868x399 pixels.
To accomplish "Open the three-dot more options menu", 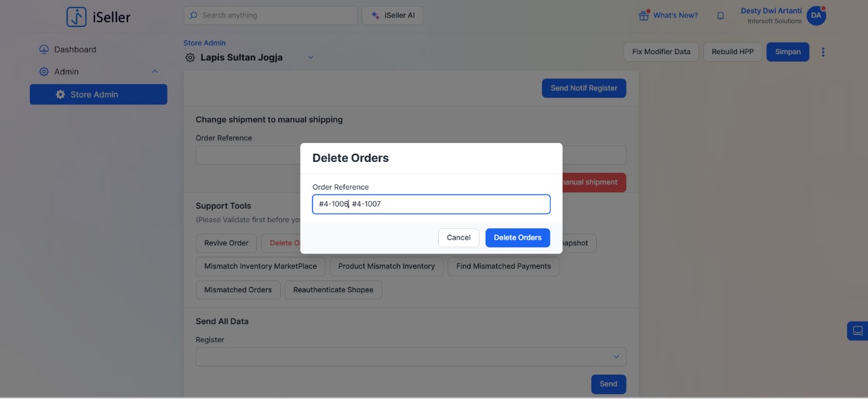I will 823,52.
